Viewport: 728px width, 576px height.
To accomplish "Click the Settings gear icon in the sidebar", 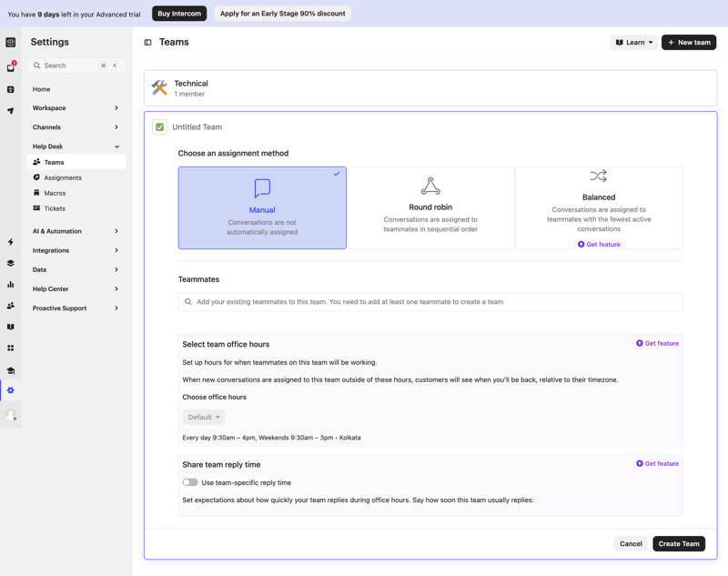I will pyautogui.click(x=11, y=389).
